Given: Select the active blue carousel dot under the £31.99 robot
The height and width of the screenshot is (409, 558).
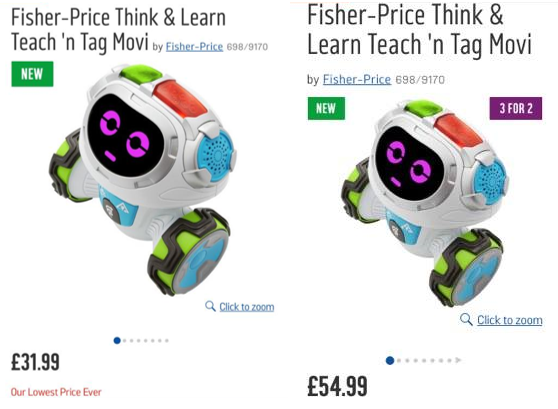Looking at the screenshot, I should 117,341.
